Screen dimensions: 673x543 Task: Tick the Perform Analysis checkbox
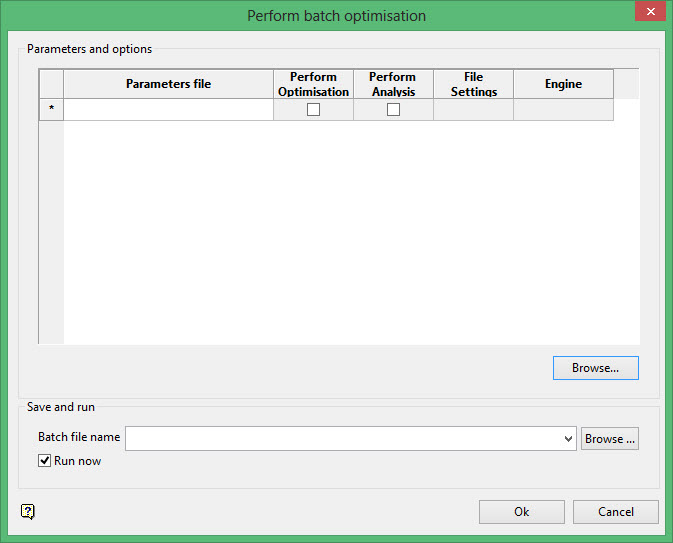coord(393,109)
